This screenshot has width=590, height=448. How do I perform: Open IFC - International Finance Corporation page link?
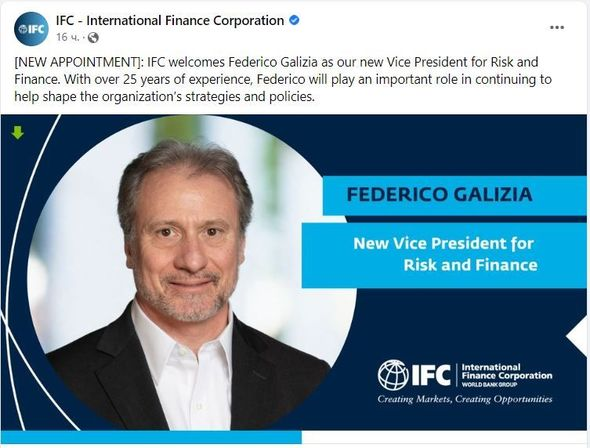coord(170,20)
